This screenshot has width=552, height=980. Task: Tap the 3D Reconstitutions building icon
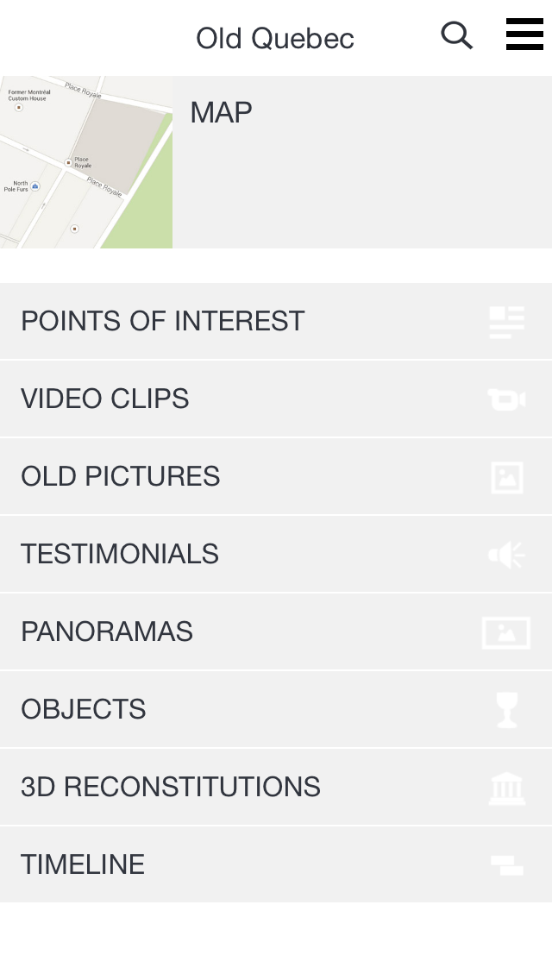[507, 788]
